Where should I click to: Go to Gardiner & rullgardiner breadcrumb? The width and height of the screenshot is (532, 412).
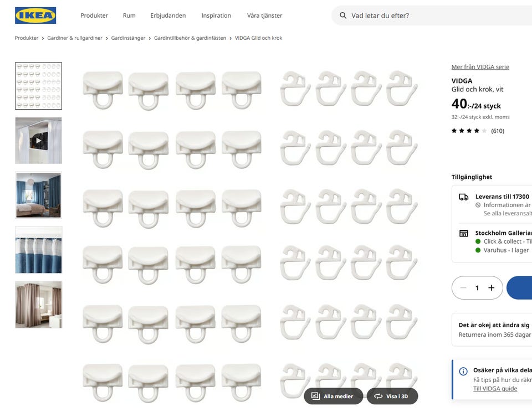[x=75, y=38]
